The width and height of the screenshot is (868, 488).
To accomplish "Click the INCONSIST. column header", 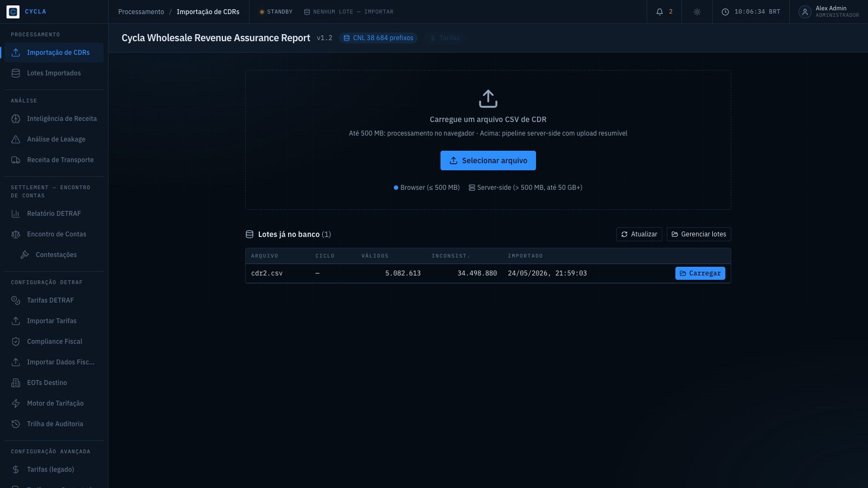I will [451, 256].
